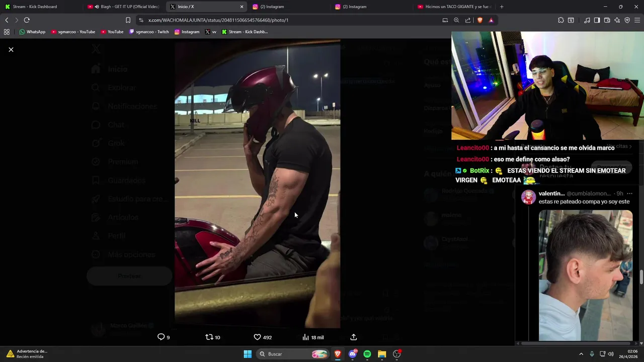
Task: Click the page vertical scrollbar
Action: click(641, 277)
